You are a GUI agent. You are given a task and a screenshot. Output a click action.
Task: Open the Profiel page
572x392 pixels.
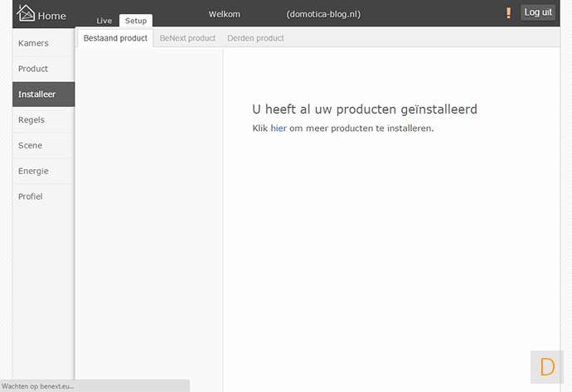31,197
